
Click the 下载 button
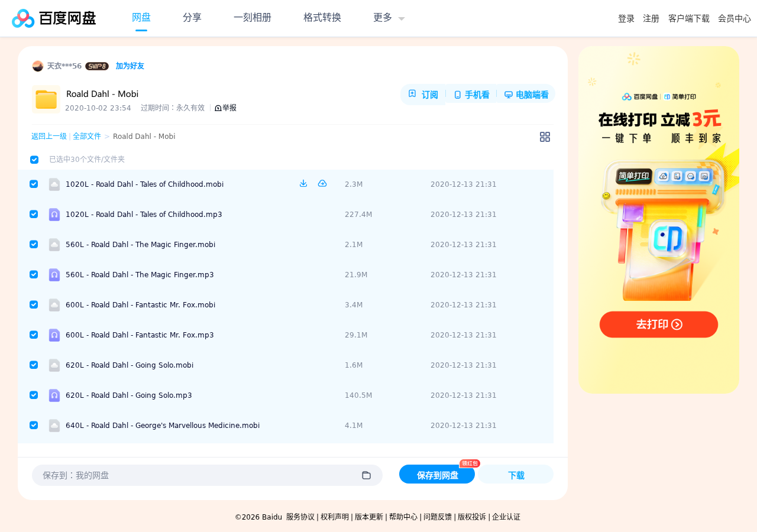(516, 475)
